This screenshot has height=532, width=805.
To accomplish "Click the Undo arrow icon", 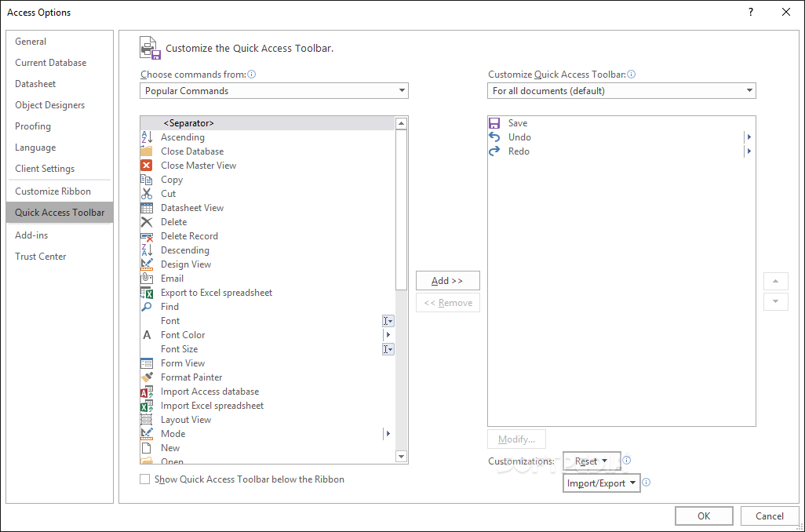I will tap(494, 137).
